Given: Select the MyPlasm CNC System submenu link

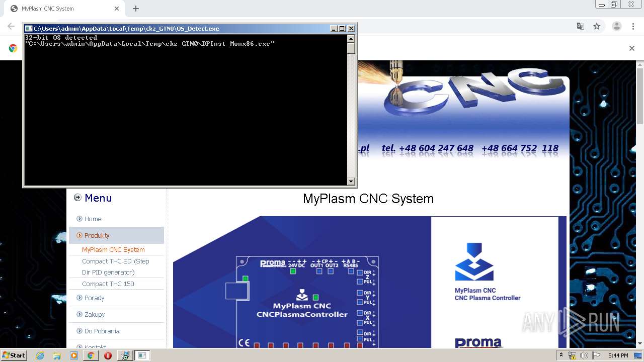Looking at the screenshot, I should coord(113,249).
